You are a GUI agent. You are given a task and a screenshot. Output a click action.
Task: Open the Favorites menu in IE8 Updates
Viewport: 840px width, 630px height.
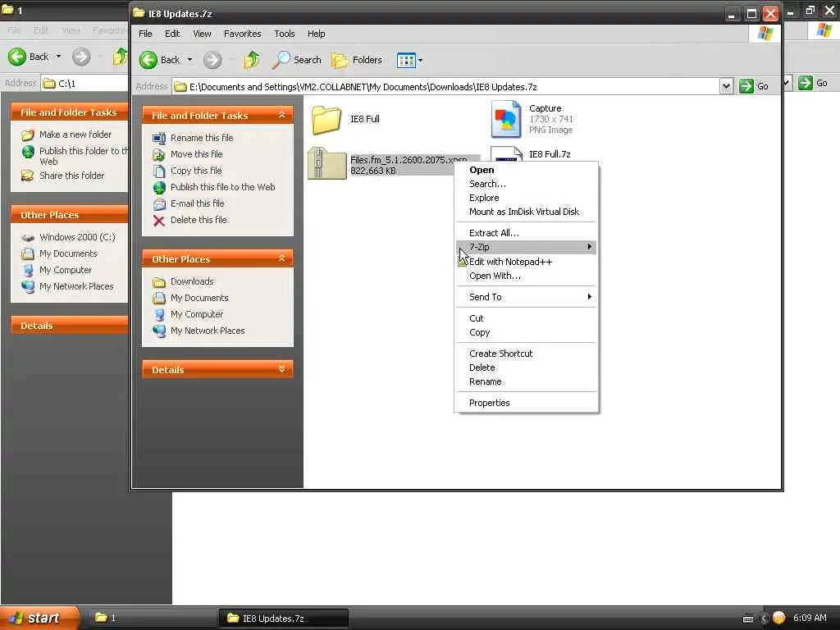pyautogui.click(x=243, y=34)
